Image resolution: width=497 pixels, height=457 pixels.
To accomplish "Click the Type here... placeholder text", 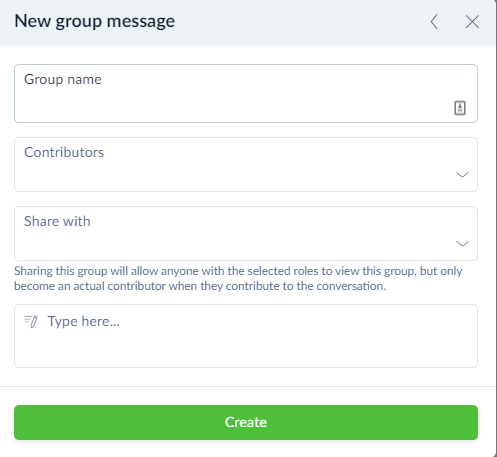I will (x=84, y=321).
